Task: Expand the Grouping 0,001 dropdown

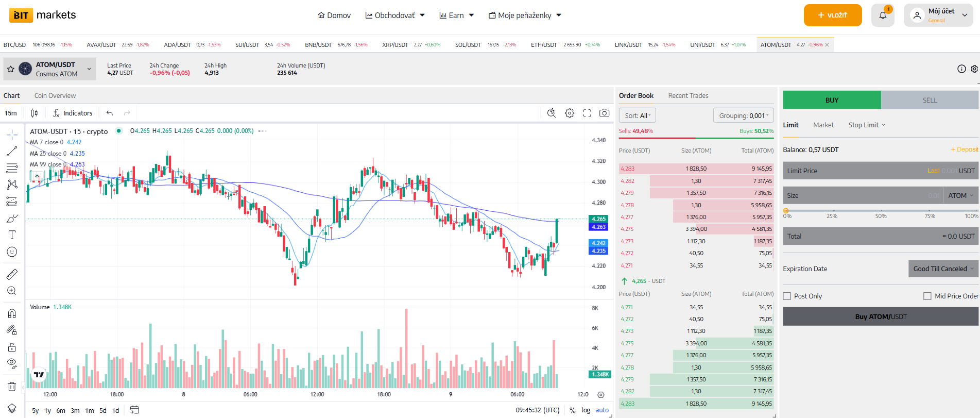Action: (743, 116)
